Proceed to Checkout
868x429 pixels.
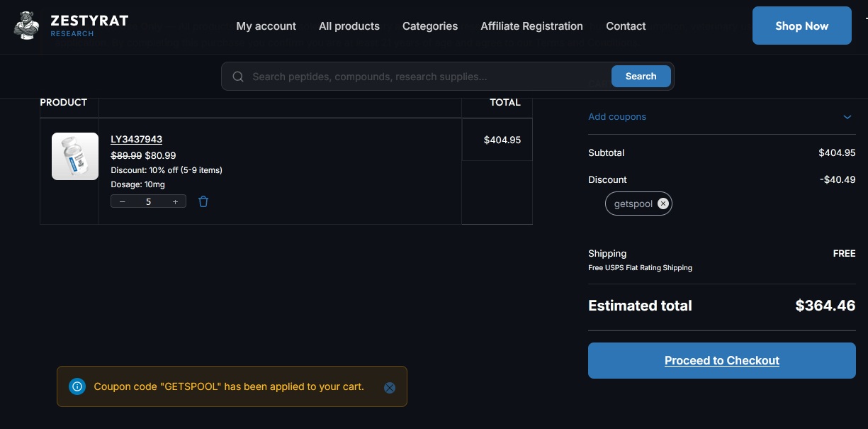(x=722, y=360)
